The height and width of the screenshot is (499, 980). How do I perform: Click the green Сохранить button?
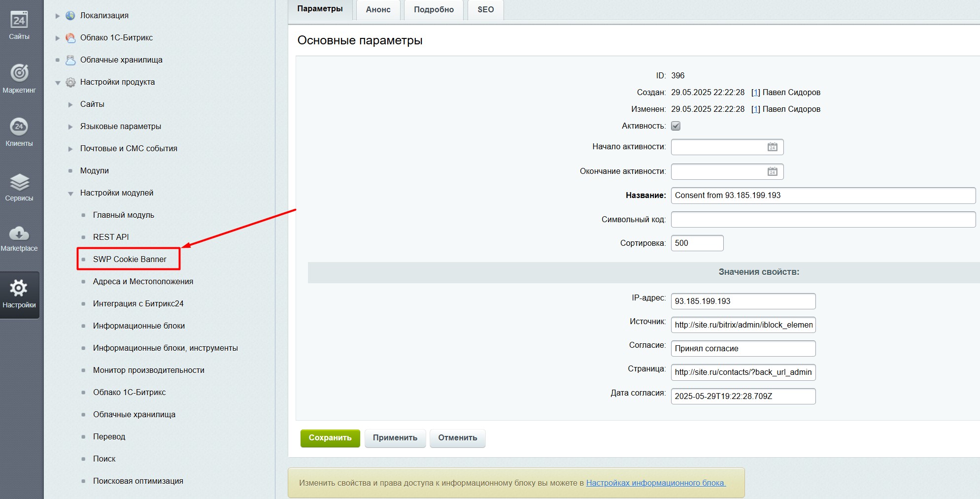[330, 438]
